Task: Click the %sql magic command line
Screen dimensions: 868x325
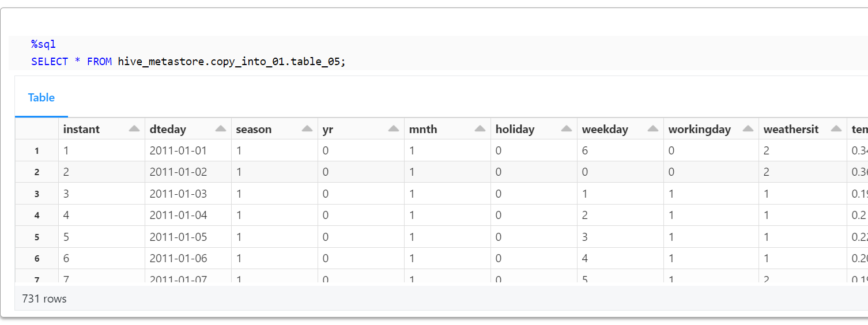Action: [43, 44]
